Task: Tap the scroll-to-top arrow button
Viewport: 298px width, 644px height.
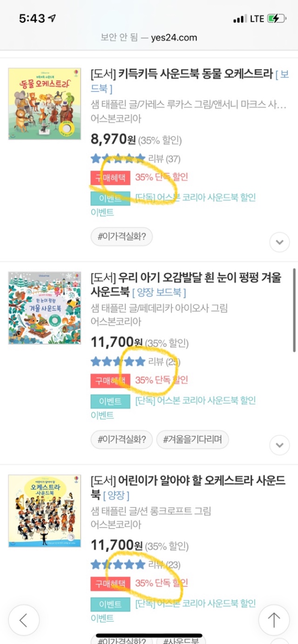Action: [x=274, y=620]
